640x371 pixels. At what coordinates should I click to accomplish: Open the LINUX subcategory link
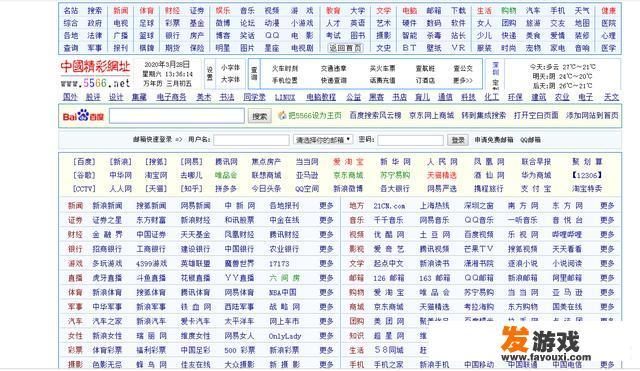coord(285,97)
